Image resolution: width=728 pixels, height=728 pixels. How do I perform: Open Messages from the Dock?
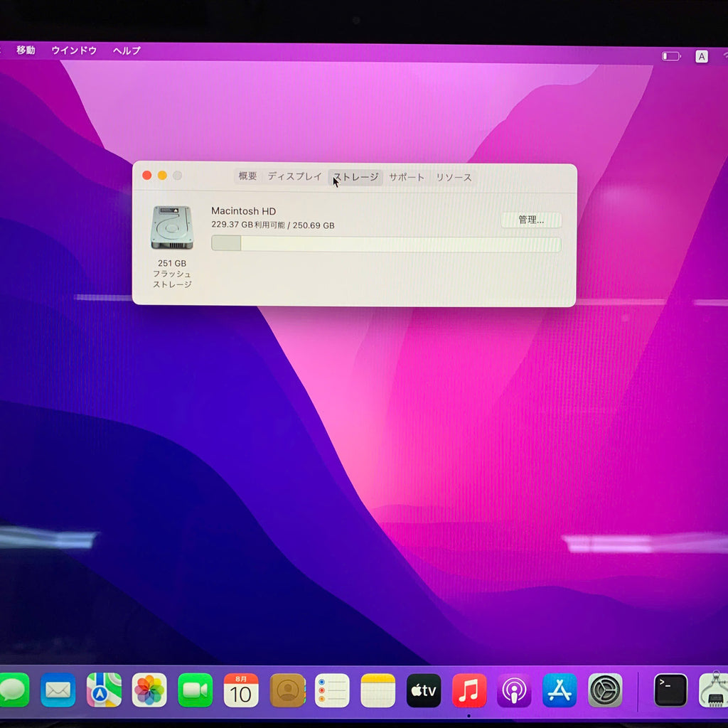pyautogui.click(x=12, y=690)
